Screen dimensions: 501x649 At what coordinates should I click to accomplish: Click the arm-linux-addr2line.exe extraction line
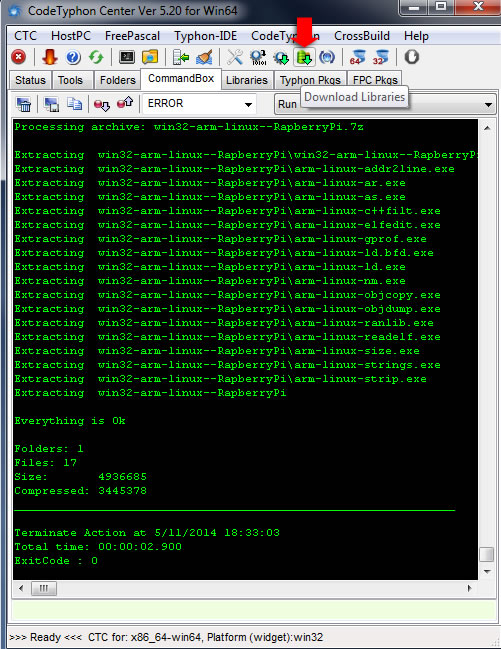[x=235, y=169]
